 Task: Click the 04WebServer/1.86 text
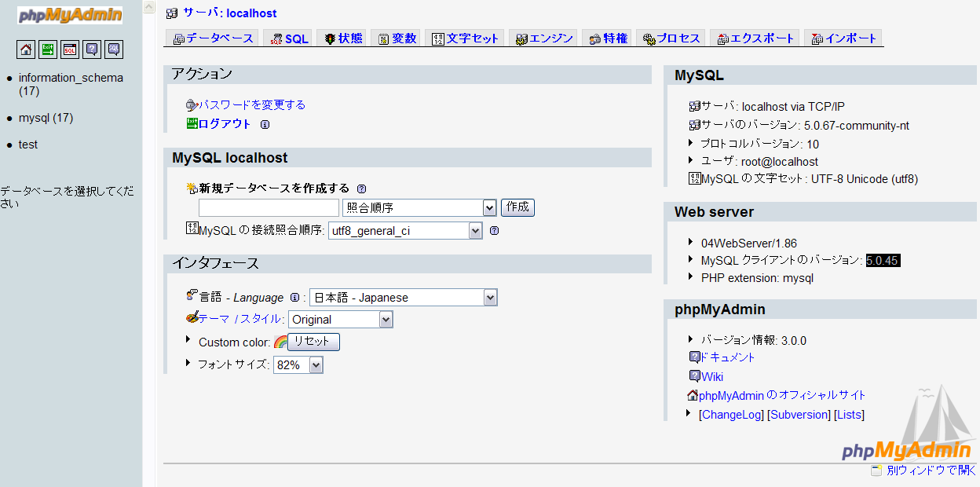pyautogui.click(x=749, y=243)
